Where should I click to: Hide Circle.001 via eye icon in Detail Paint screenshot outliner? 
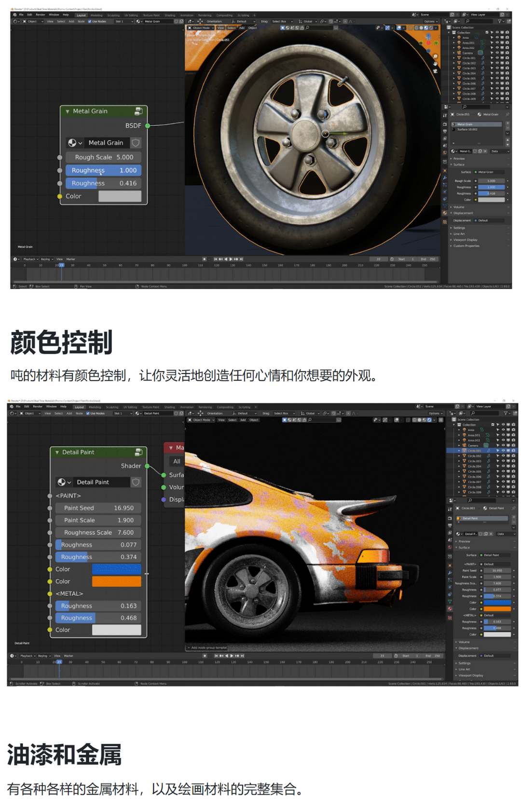(503, 450)
